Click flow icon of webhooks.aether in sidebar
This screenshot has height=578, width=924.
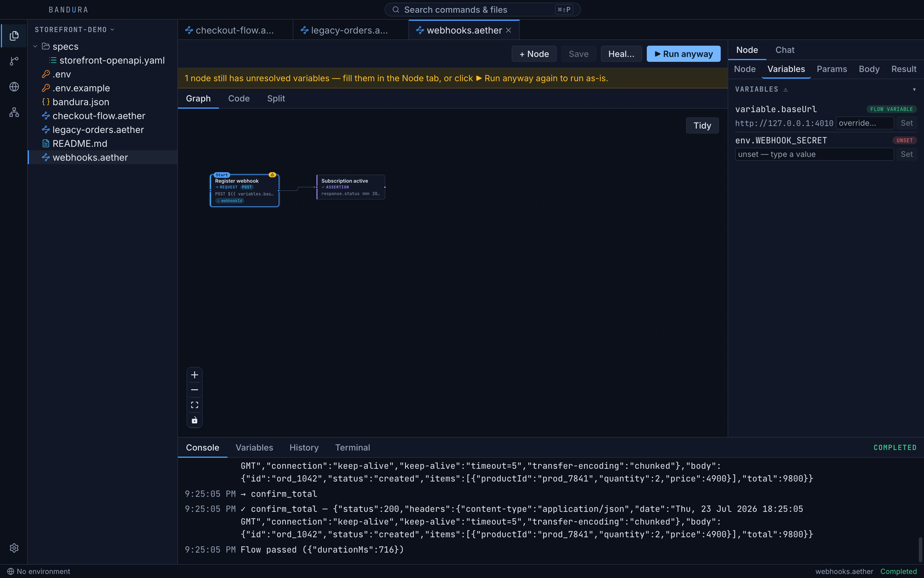coord(46,157)
